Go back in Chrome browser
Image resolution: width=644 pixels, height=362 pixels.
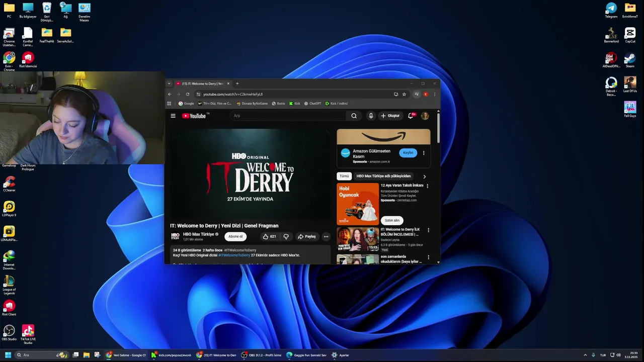[x=170, y=94]
